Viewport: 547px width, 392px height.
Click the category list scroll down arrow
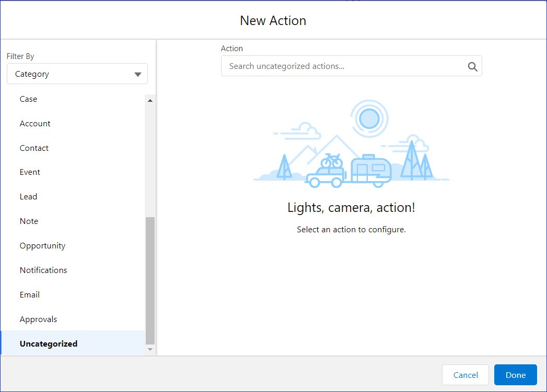[x=150, y=349]
